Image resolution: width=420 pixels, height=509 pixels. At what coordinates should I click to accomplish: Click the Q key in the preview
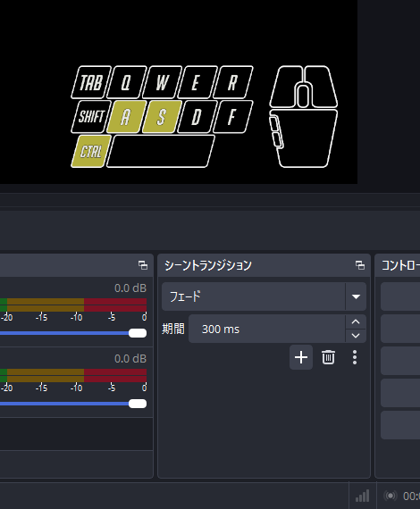click(x=126, y=82)
